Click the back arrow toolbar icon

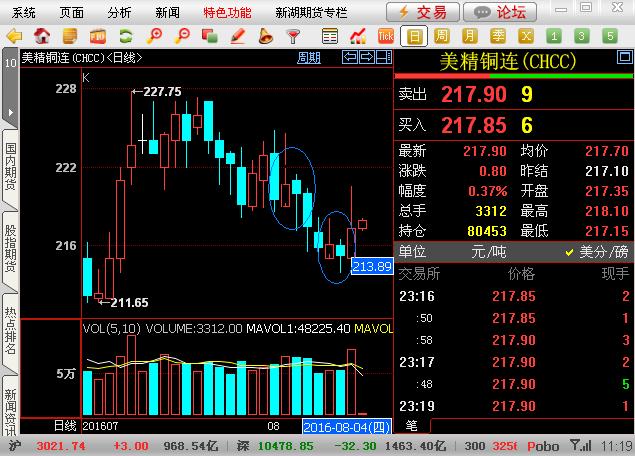14,37
